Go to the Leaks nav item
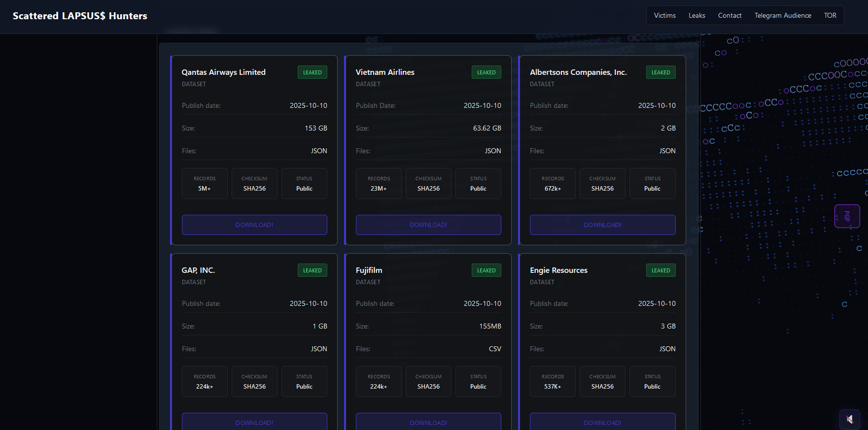Viewport: 868px width, 430px height. [x=696, y=16]
